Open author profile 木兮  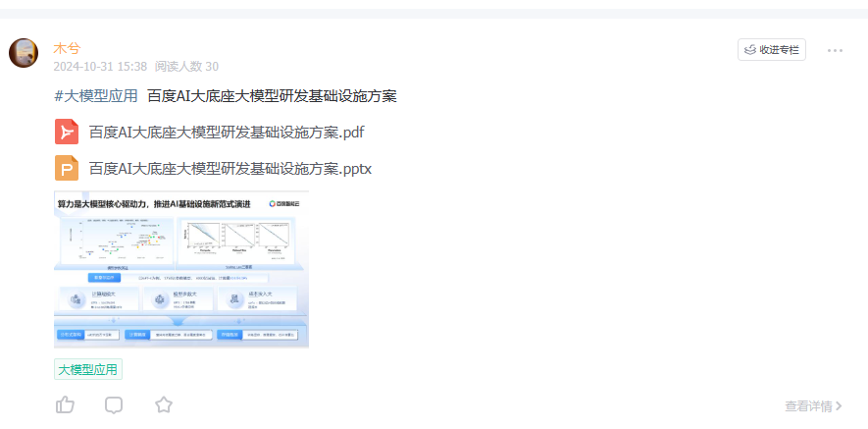point(67,48)
